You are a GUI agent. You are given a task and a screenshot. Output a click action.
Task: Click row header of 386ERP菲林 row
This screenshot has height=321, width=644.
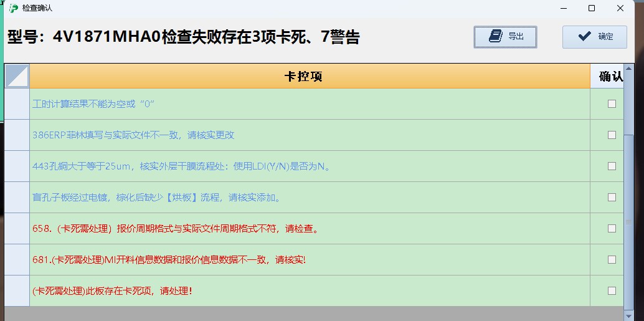pyautogui.click(x=17, y=135)
